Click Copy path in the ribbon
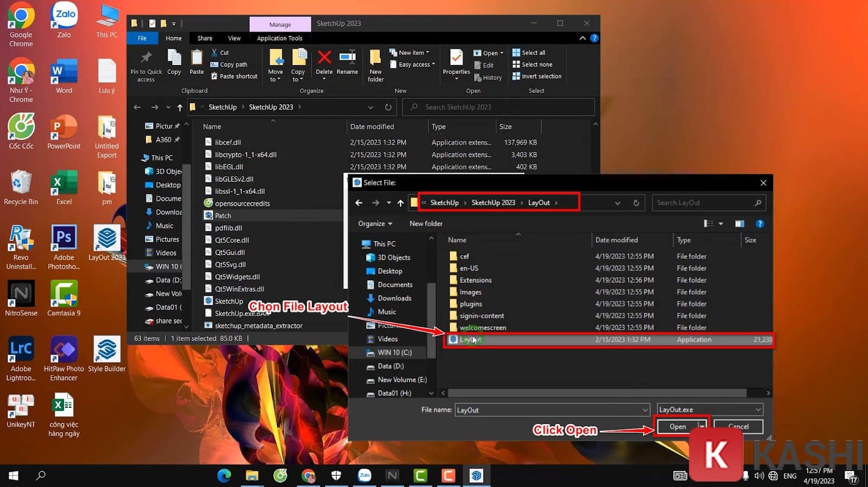 [229, 65]
